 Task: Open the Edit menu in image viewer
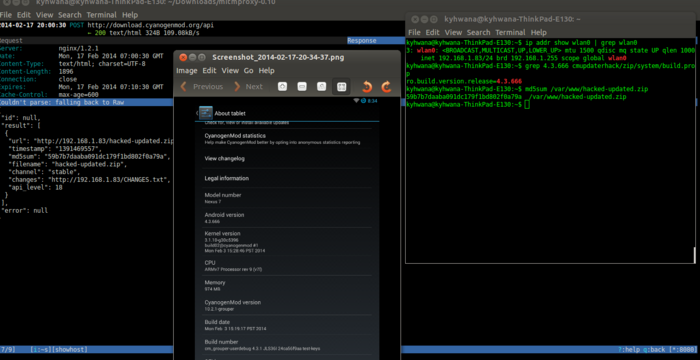209,71
